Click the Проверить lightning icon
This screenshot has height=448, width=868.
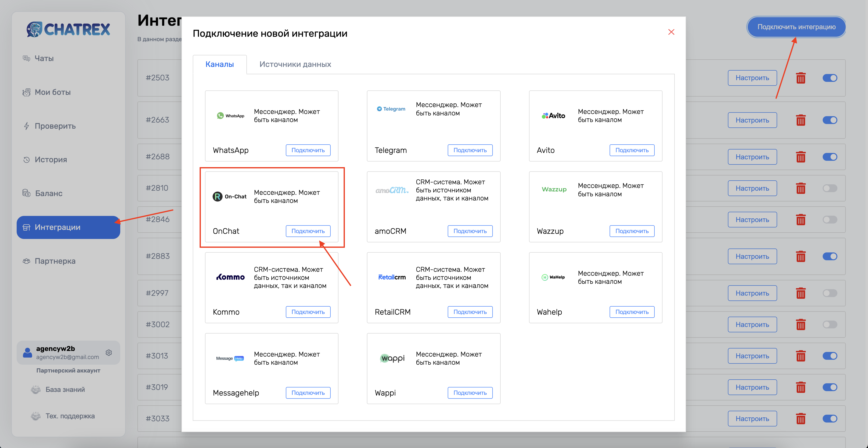26,126
